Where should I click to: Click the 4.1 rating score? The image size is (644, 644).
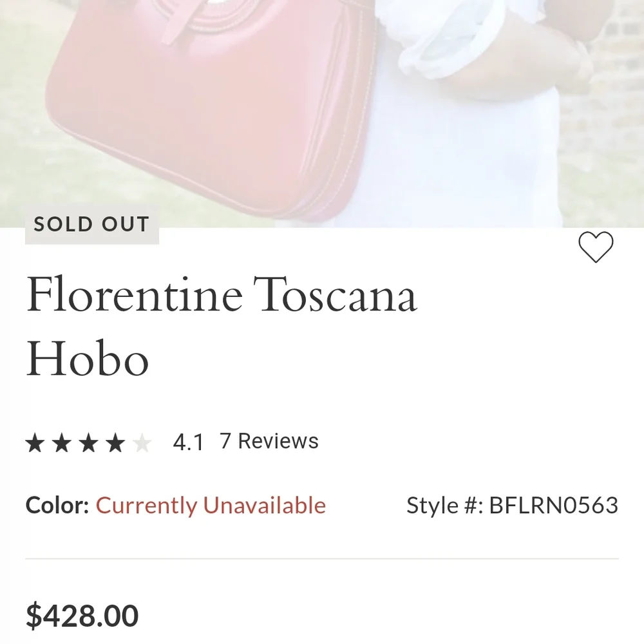pyautogui.click(x=187, y=441)
